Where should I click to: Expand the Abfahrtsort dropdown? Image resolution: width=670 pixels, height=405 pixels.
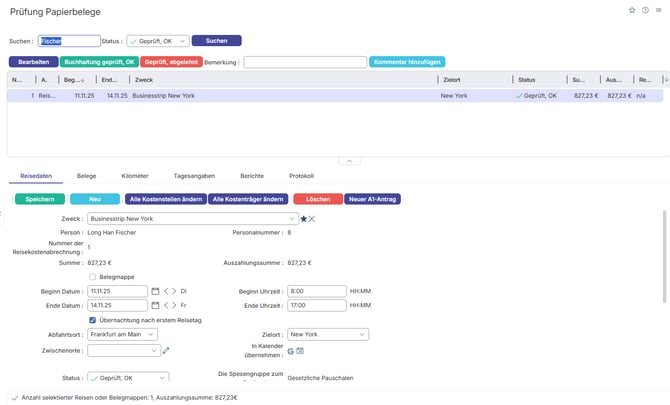click(124, 335)
